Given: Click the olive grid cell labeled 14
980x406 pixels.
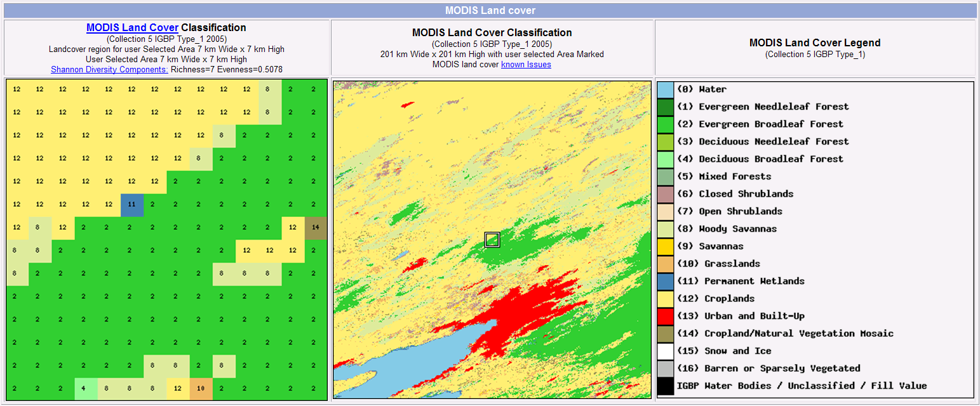Looking at the screenshot, I should (316, 227).
